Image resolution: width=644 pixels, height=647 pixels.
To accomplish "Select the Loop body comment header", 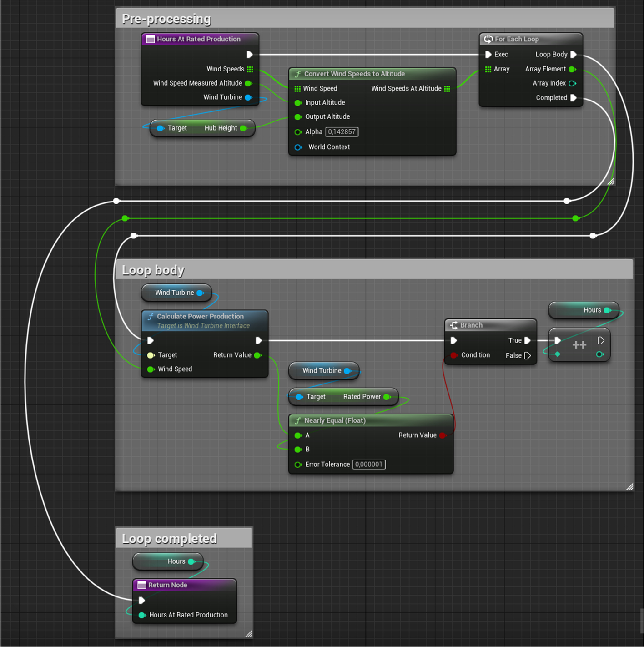I will (375, 269).
